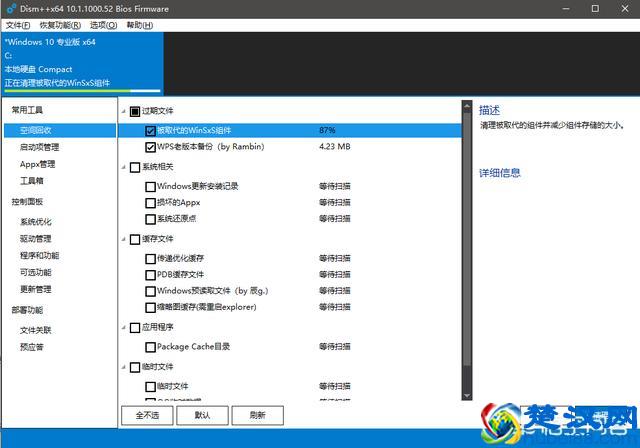640x448 pixels.
Task: Click the Dism++ app icon in title bar
Action: tap(11, 9)
